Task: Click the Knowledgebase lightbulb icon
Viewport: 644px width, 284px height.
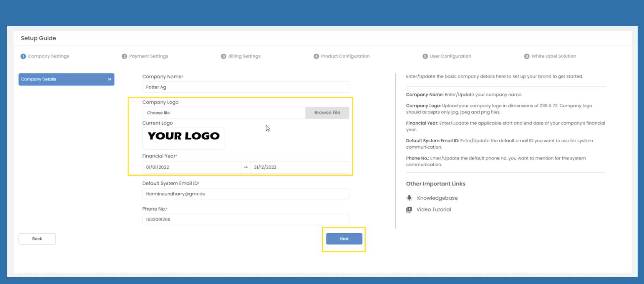Action: pos(409,198)
